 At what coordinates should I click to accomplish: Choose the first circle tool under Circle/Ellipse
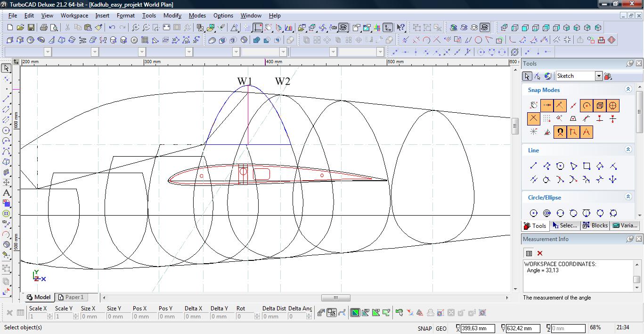533,213
